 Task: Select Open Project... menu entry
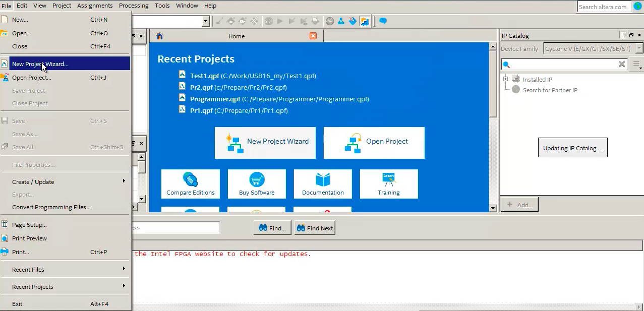pyautogui.click(x=66, y=78)
